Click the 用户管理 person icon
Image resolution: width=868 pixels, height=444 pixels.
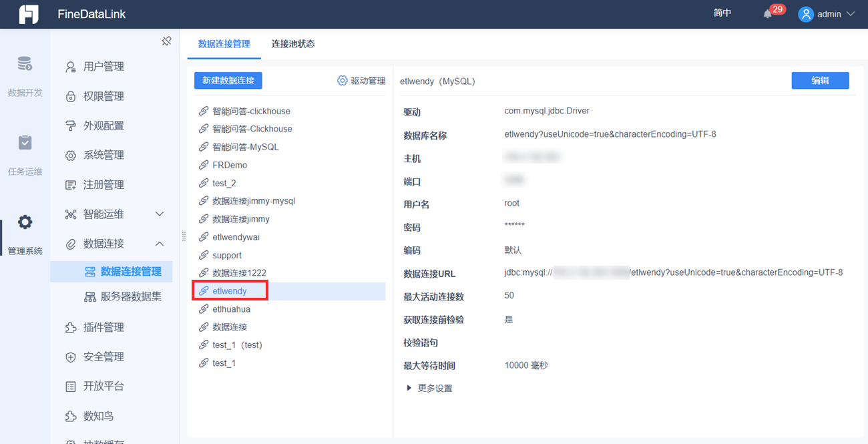70,67
